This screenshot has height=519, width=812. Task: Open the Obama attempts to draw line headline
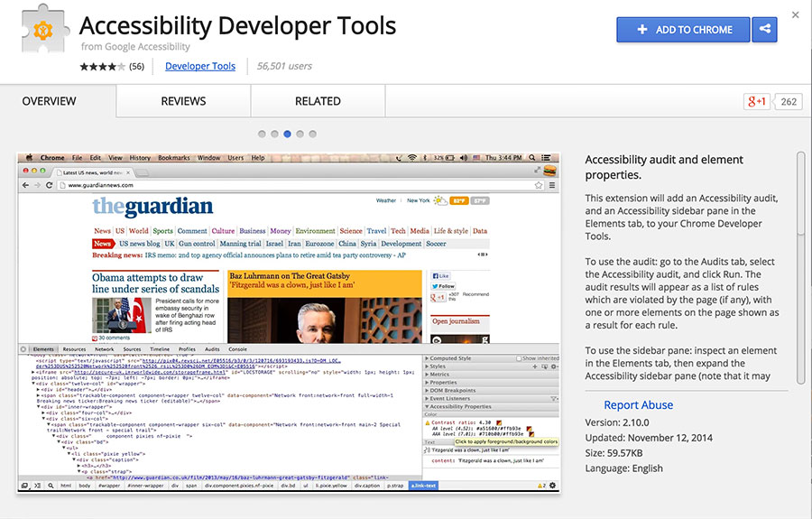pyautogui.click(x=156, y=283)
